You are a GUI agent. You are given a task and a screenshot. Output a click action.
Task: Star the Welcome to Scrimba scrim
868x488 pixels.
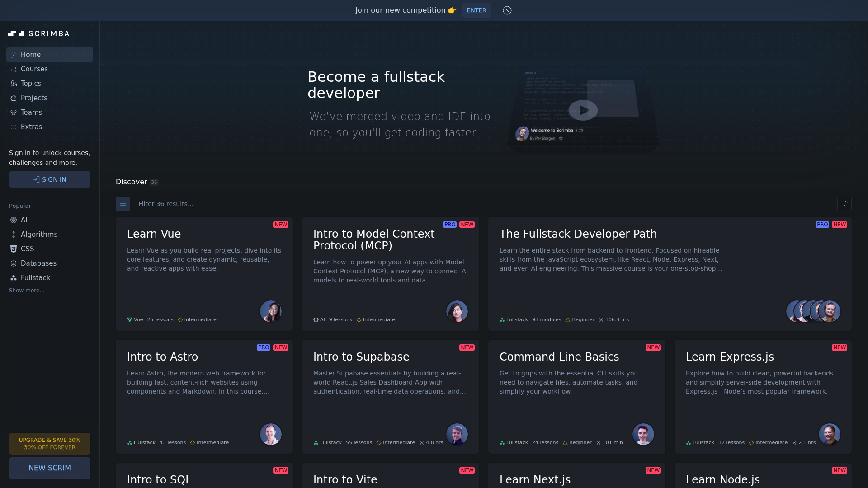561,139
